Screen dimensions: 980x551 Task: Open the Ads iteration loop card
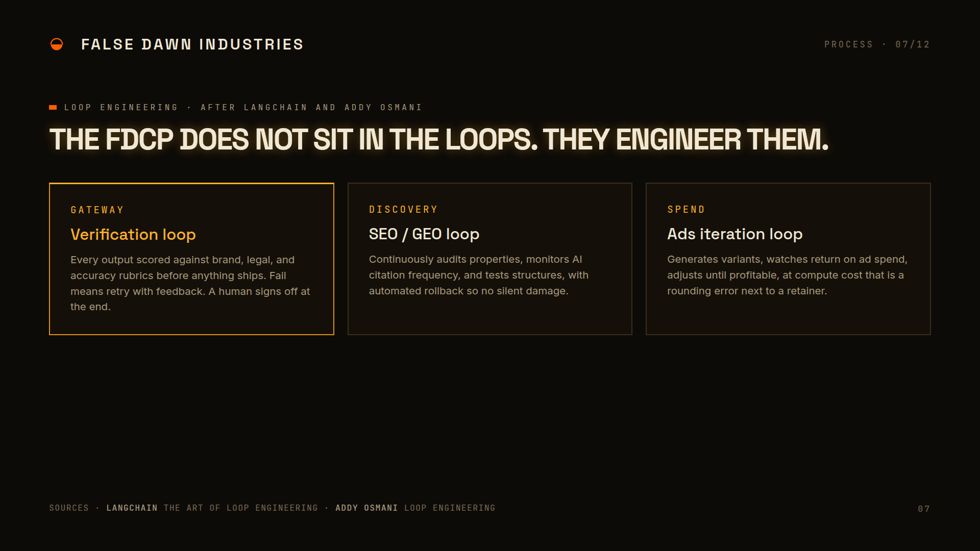[x=788, y=259]
